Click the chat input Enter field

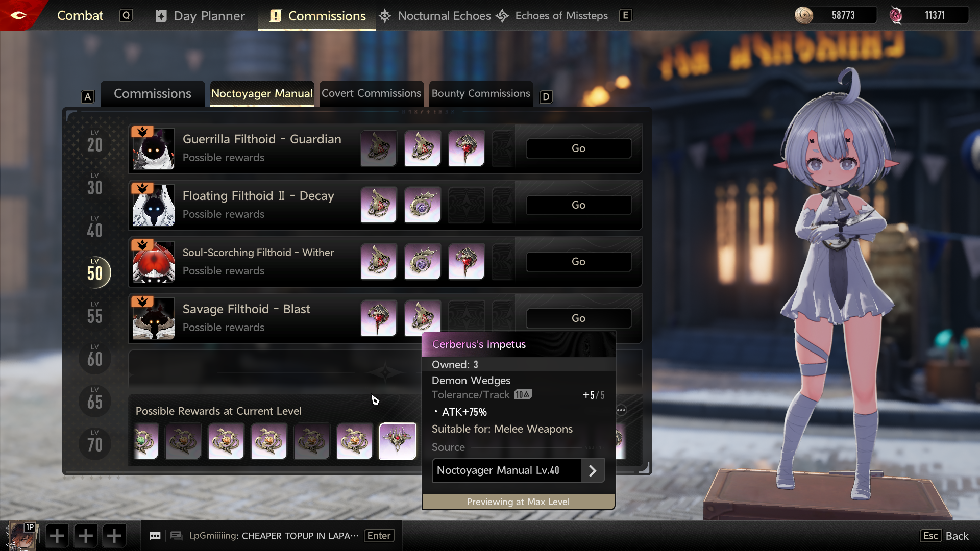(x=379, y=536)
